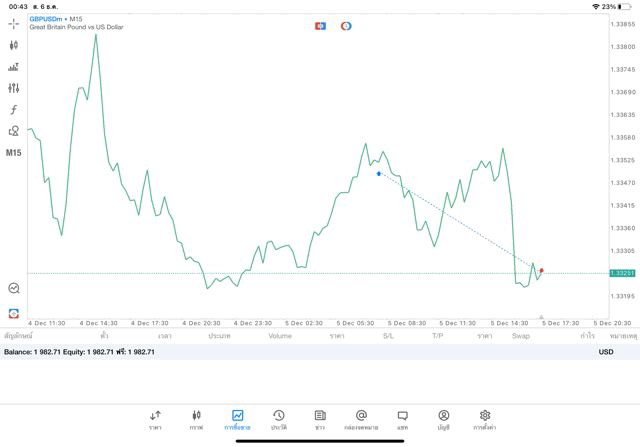Tap the current price label 1.33251
640x447 pixels.
click(x=623, y=273)
